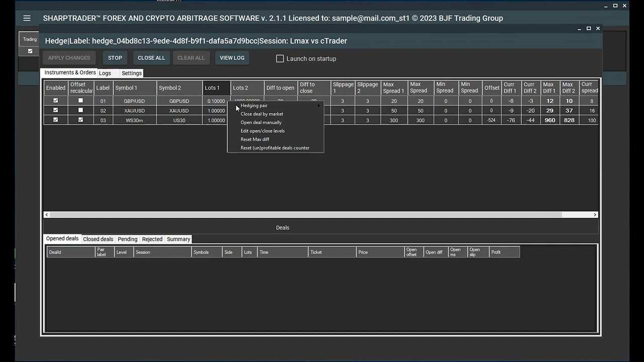
Task: Maximize the Hedge dialog window
Action: click(x=589, y=29)
